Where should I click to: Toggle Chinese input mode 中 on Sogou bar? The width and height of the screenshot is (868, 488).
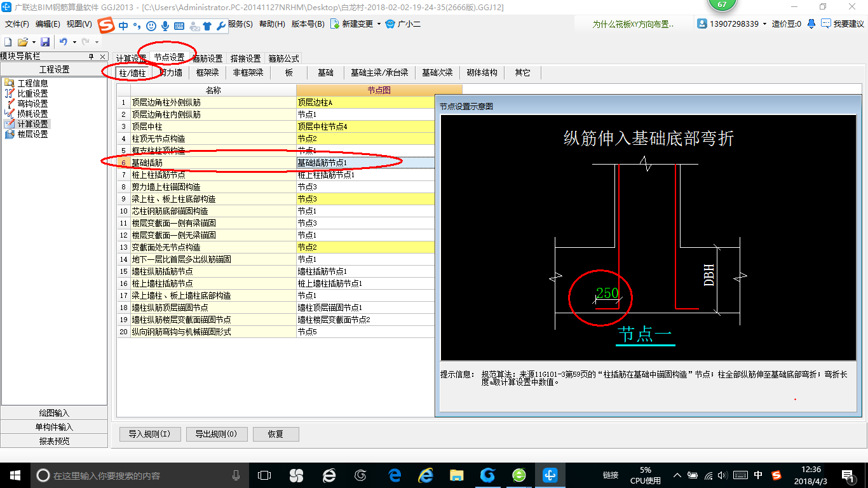[x=123, y=26]
